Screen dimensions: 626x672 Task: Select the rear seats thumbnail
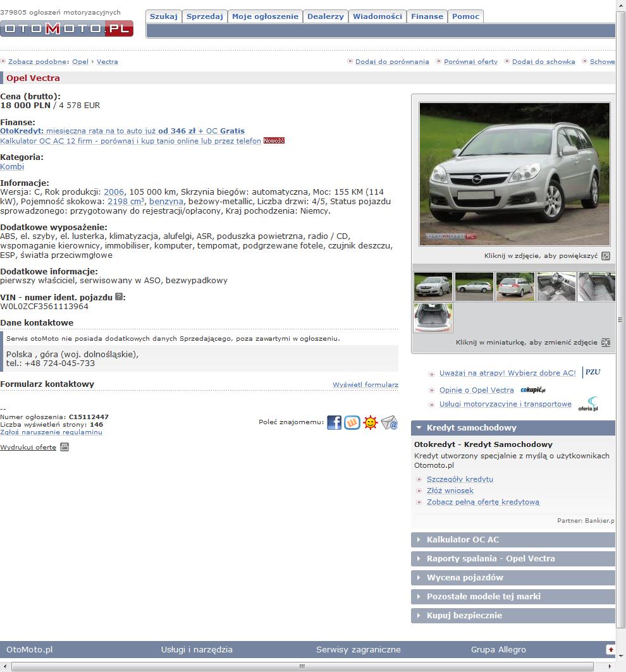tap(596, 287)
